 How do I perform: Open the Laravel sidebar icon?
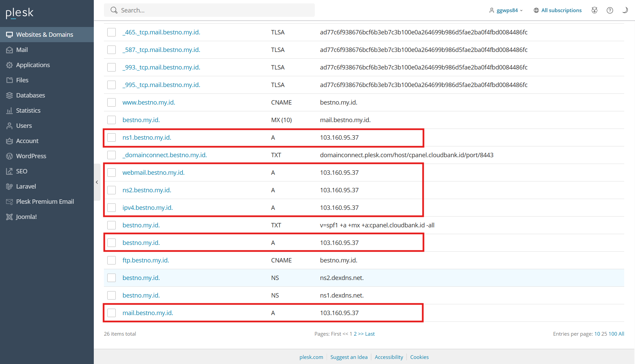coord(9,186)
